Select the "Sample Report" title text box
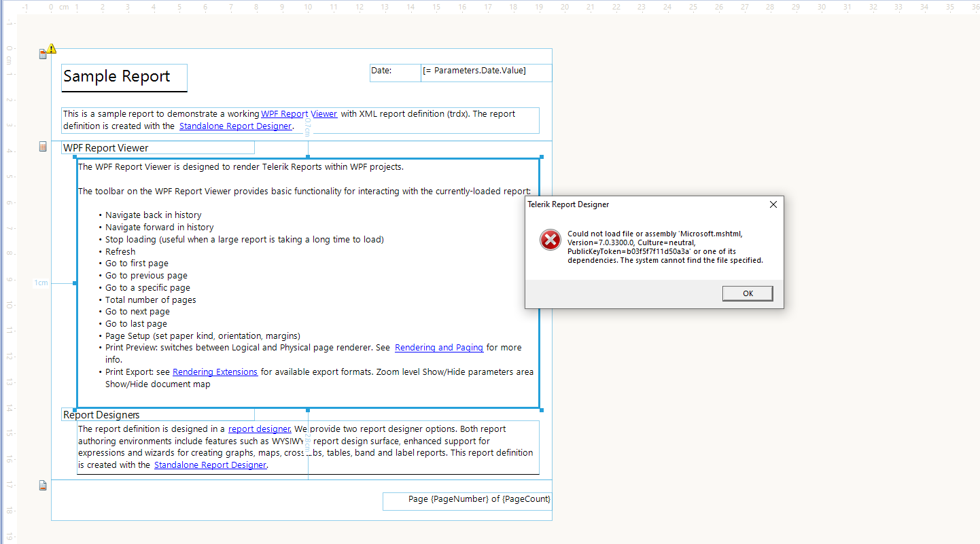Viewport: 980px width, 544px height. click(x=124, y=77)
